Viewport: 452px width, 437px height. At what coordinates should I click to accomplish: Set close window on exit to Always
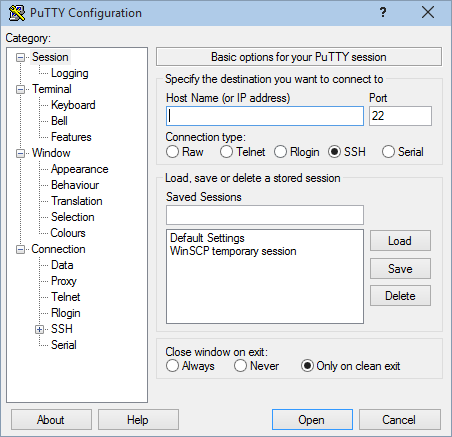point(172,366)
